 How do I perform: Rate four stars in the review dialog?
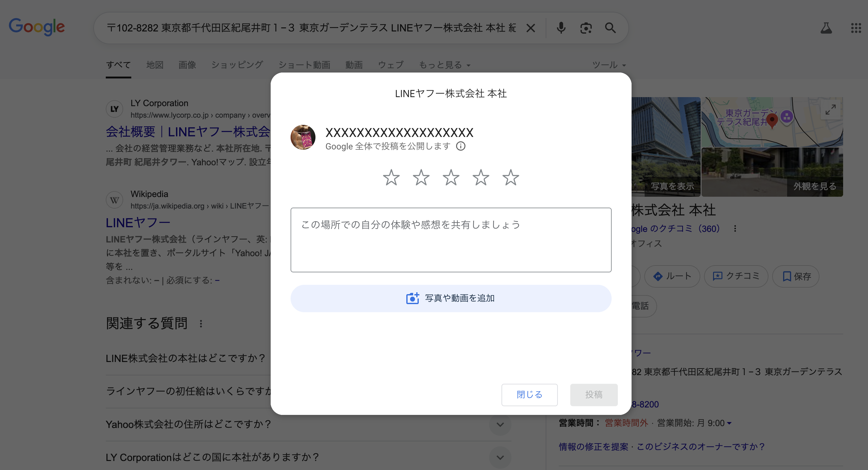(481, 177)
